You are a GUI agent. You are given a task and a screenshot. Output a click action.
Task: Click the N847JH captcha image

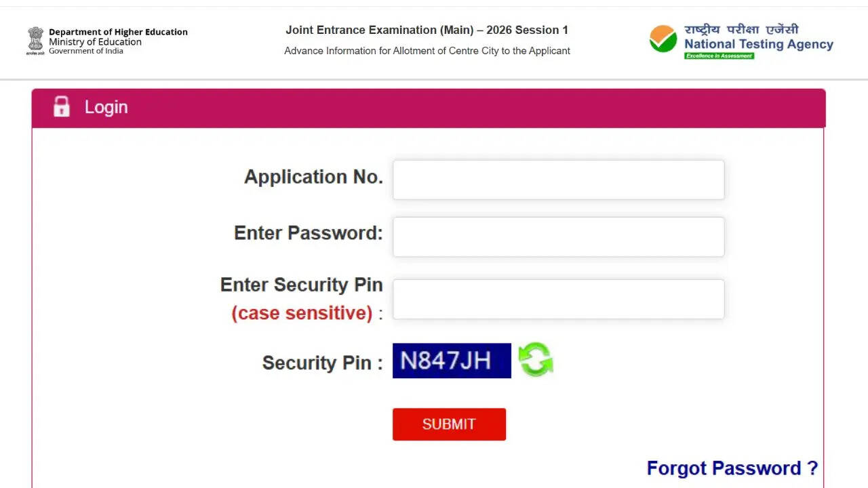[452, 361]
